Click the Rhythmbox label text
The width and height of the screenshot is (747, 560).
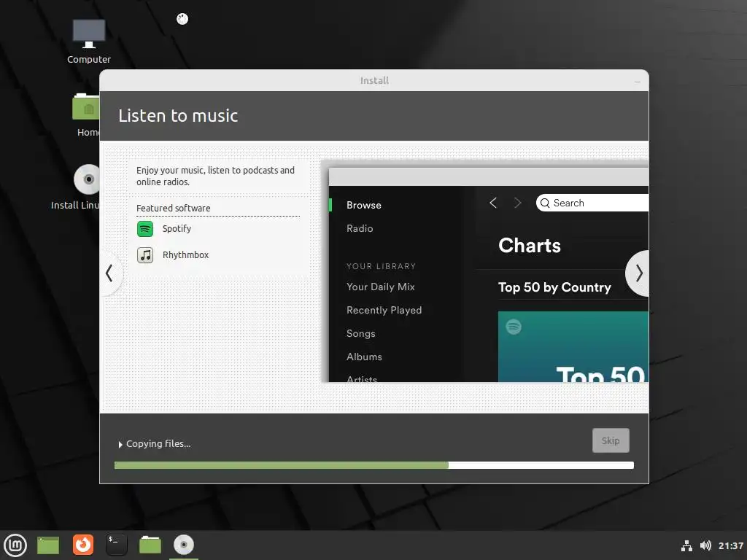(186, 254)
